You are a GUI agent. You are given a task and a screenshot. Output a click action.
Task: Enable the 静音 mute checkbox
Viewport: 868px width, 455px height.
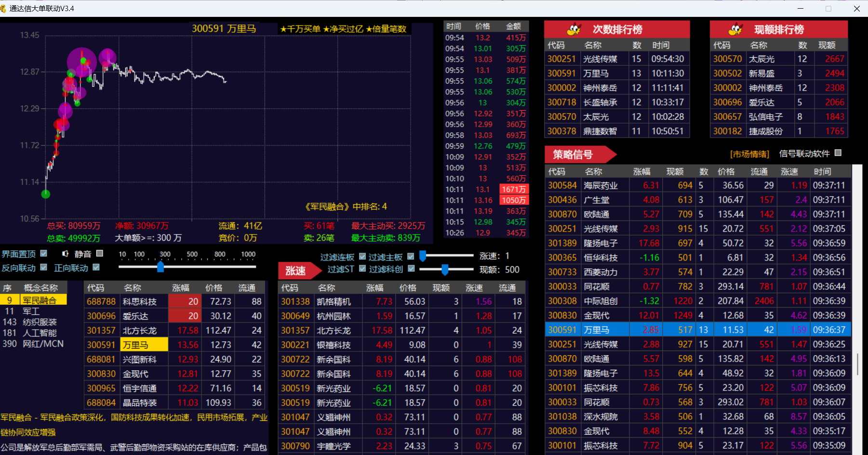click(100, 253)
